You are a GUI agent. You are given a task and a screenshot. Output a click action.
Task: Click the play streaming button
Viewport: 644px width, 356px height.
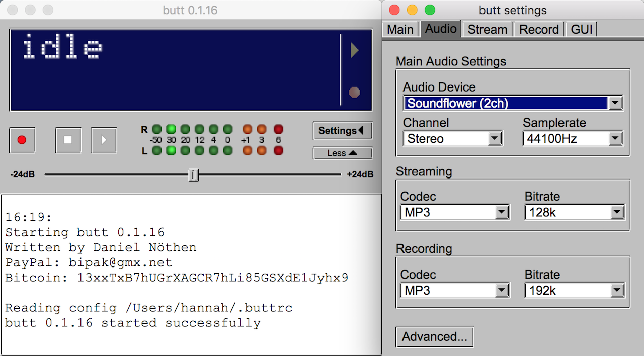coord(104,140)
